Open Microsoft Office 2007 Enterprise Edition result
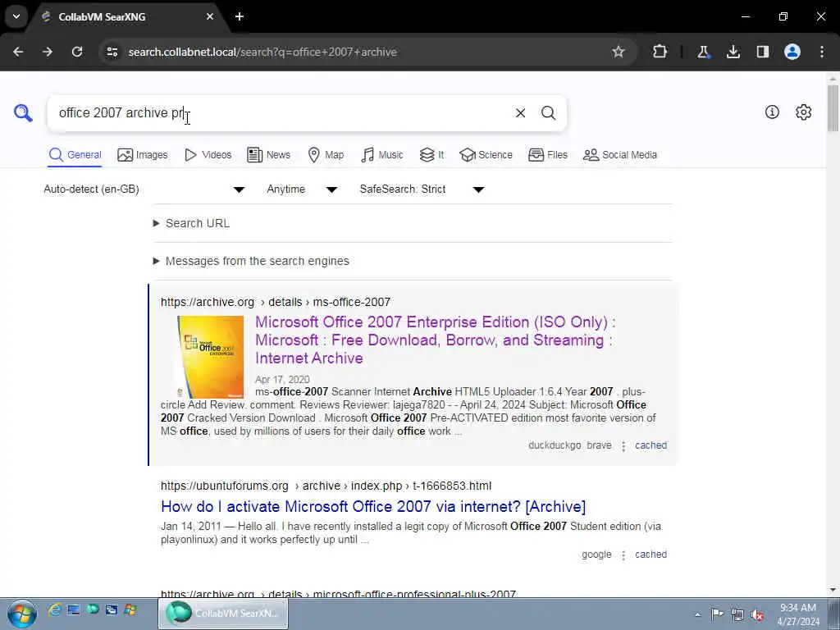The image size is (840, 630). point(436,340)
